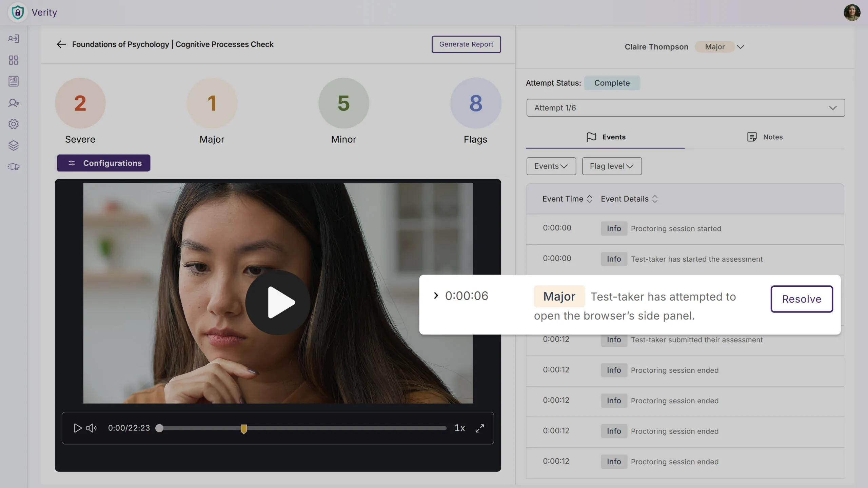
Task: Click the back arrow beside course title
Action: pos(61,44)
